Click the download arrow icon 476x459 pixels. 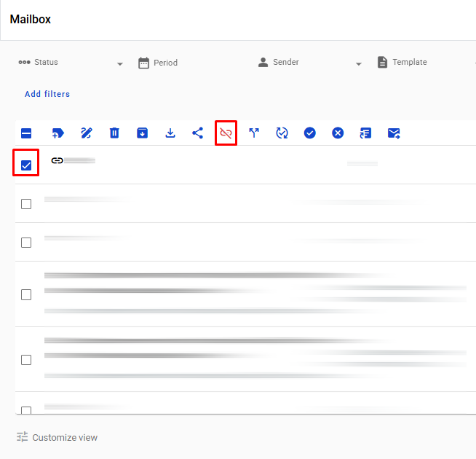click(170, 133)
